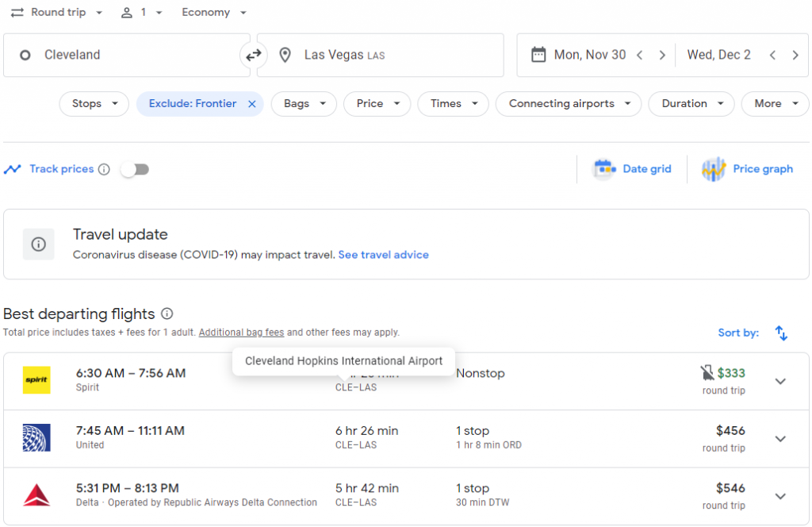Go to next departure date

click(662, 55)
